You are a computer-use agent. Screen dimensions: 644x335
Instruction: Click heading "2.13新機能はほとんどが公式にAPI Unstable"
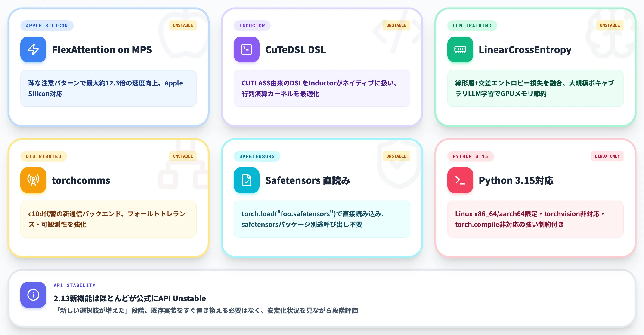coord(130,298)
